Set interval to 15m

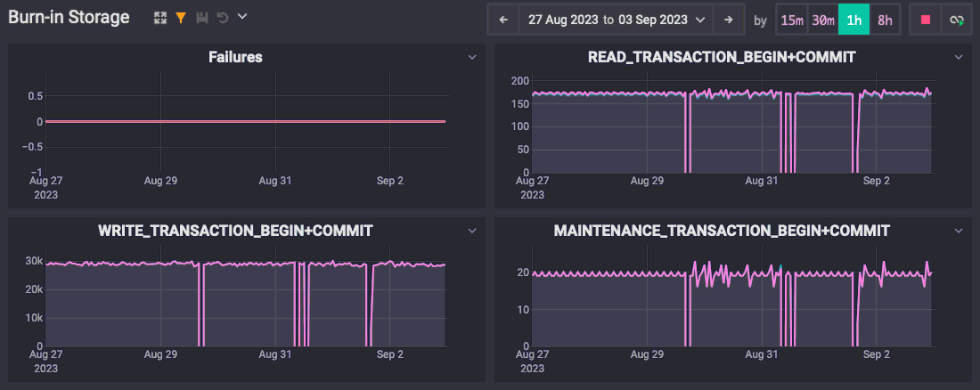click(x=792, y=20)
